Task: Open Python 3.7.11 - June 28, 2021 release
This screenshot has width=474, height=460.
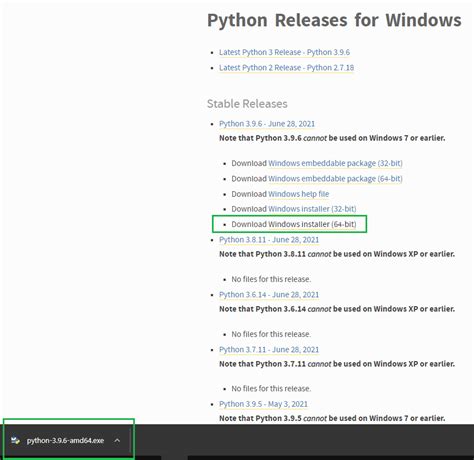Action: 269,350
